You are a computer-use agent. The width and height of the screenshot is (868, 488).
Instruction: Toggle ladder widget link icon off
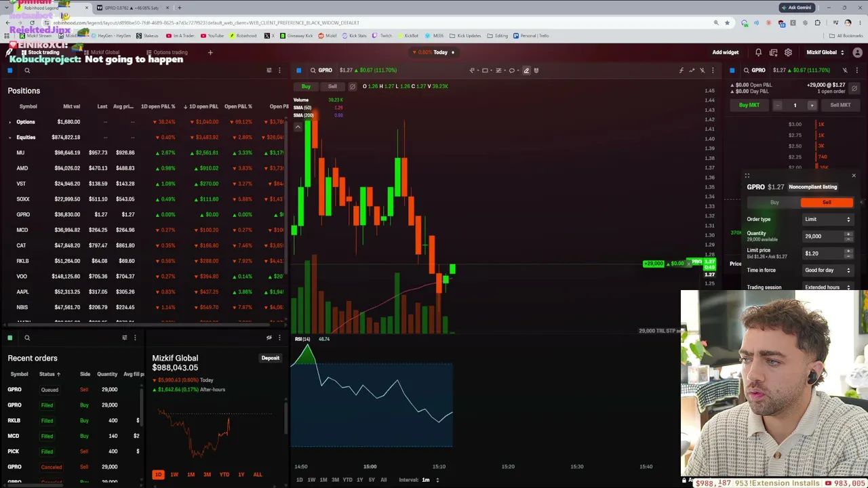(845, 70)
